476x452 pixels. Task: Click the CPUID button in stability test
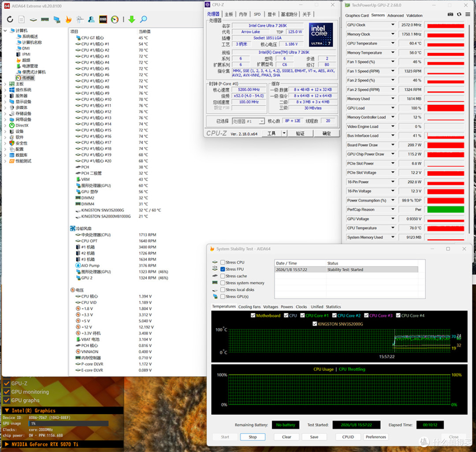click(x=348, y=437)
